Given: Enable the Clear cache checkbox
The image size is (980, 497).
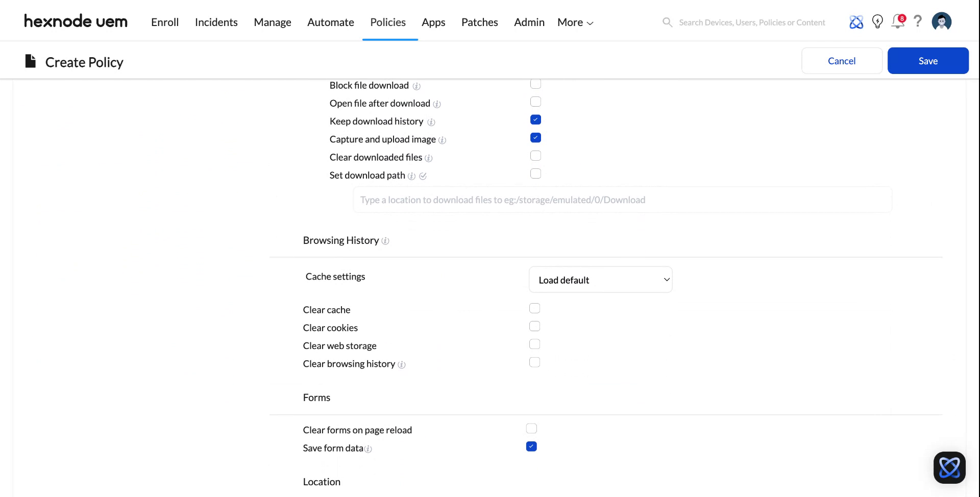Looking at the screenshot, I should (x=534, y=308).
